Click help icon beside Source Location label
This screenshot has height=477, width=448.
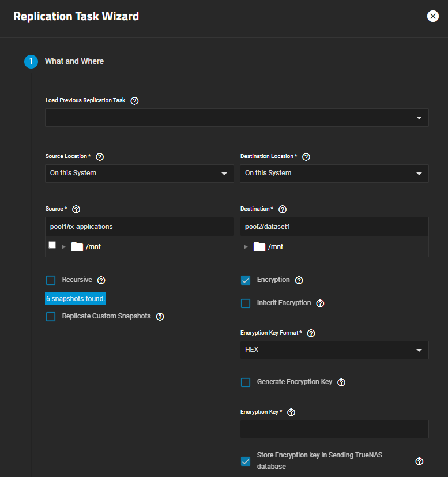(x=99, y=157)
